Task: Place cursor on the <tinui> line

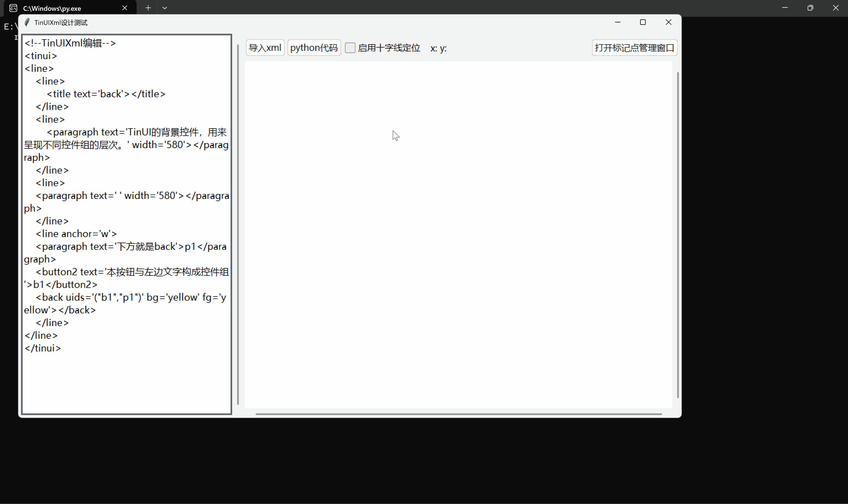Action: pos(41,56)
